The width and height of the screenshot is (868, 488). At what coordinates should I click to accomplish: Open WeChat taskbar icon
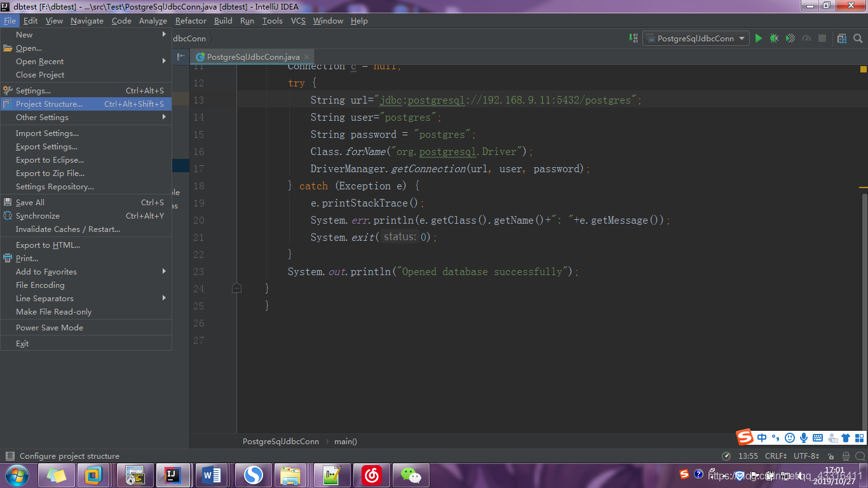point(410,475)
